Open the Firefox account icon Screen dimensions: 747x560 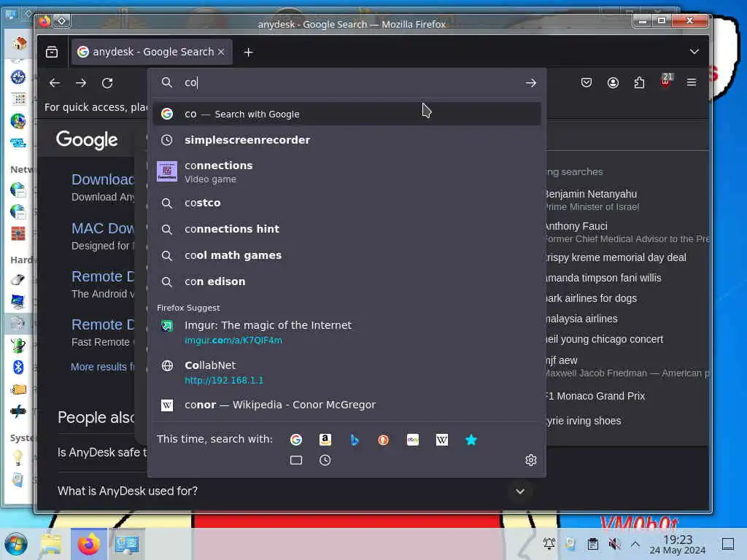pos(613,83)
